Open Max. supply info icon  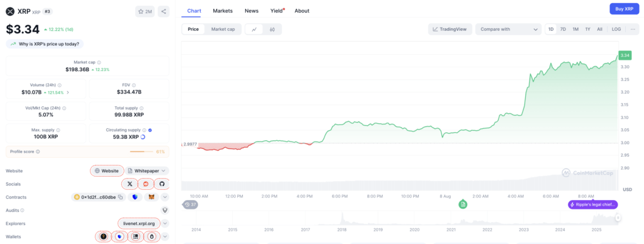[58, 130]
